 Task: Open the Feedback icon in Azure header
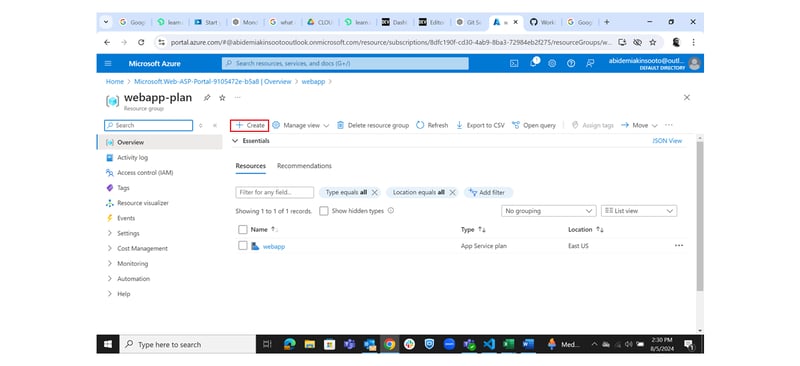coord(590,63)
